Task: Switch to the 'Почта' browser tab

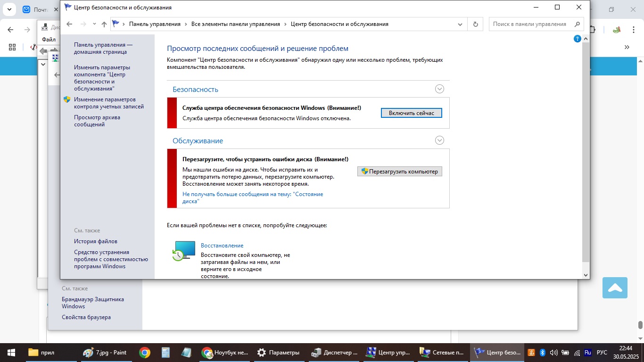Action: [x=40, y=9]
